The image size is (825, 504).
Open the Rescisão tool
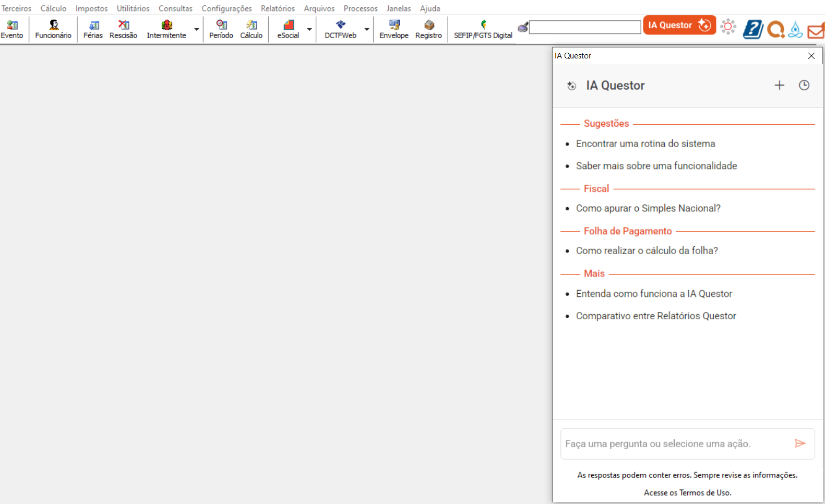coord(123,29)
